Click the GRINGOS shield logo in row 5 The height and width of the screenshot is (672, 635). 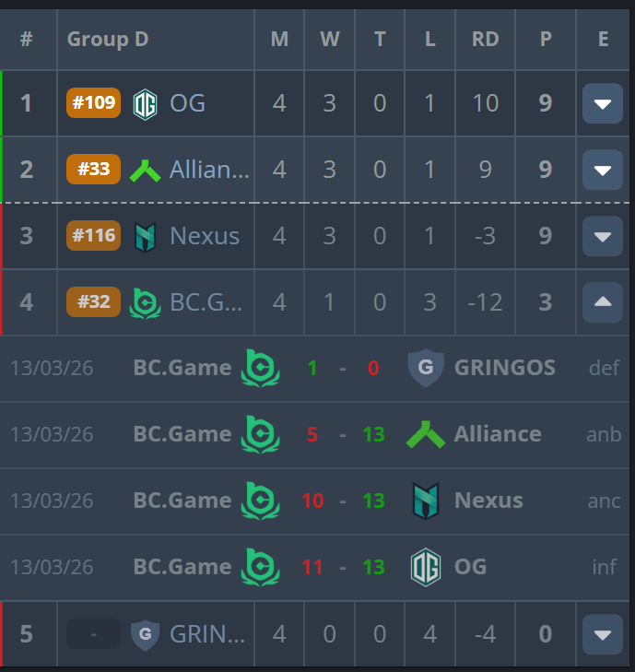(x=145, y=635)
